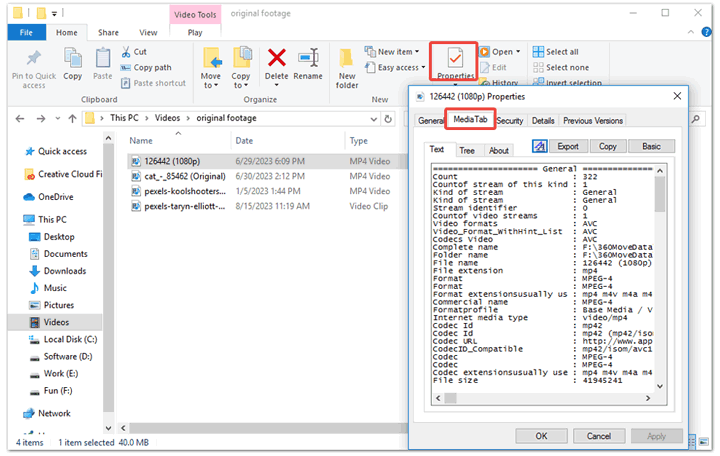
Task: Select file pexels-koolshooters
Action: pyautogui.click(x=185, y=191)
